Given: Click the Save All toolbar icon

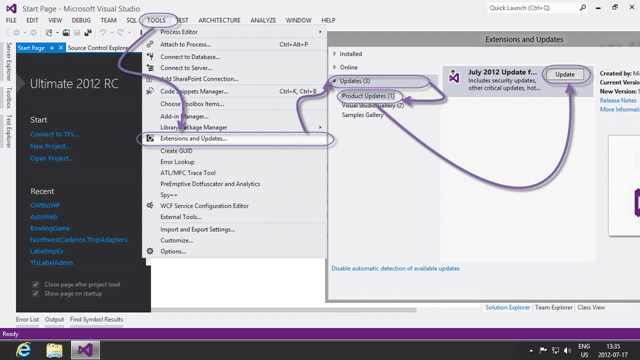Looking at the screenshot, I should pyautogui.click(x=88, y=32).
